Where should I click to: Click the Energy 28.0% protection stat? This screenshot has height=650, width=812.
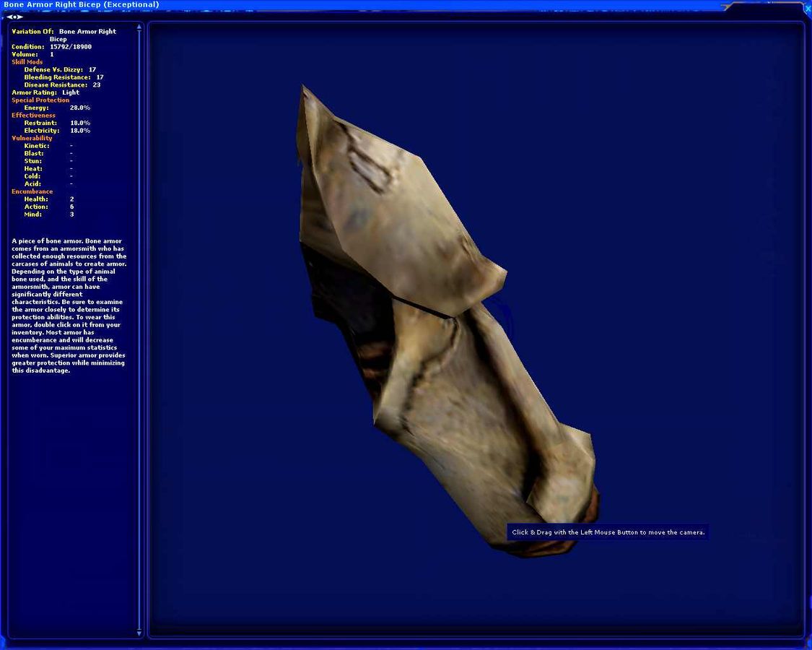pos(57,108)
